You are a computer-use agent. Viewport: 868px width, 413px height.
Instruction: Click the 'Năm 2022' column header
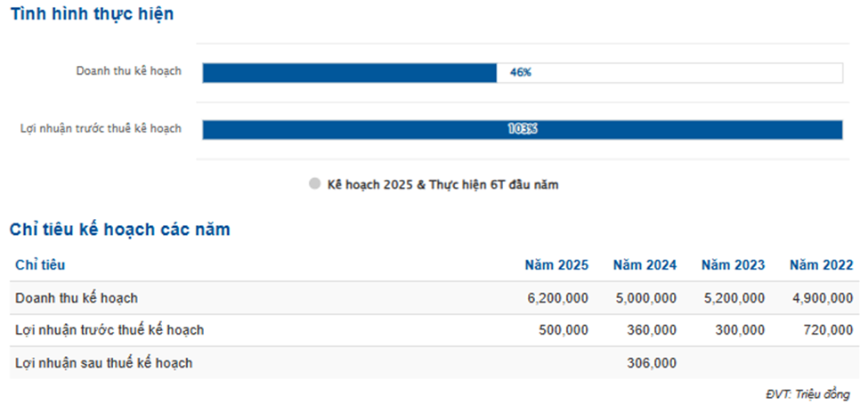pos(821,265)
